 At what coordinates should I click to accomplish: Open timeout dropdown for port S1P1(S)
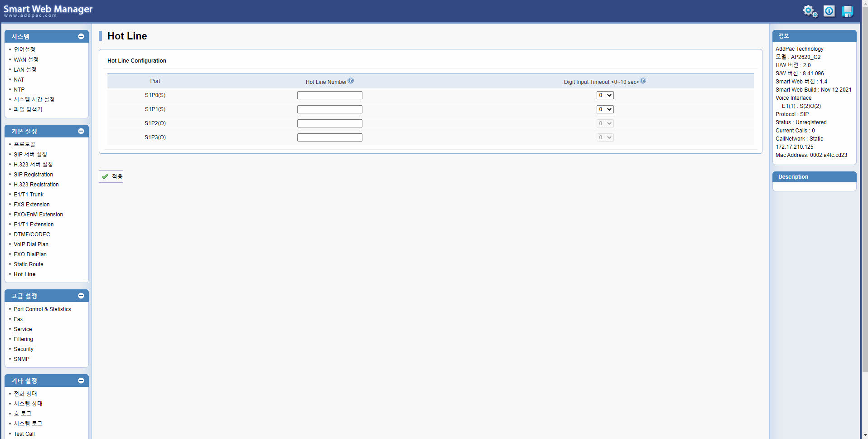click(x=605, y=109)
